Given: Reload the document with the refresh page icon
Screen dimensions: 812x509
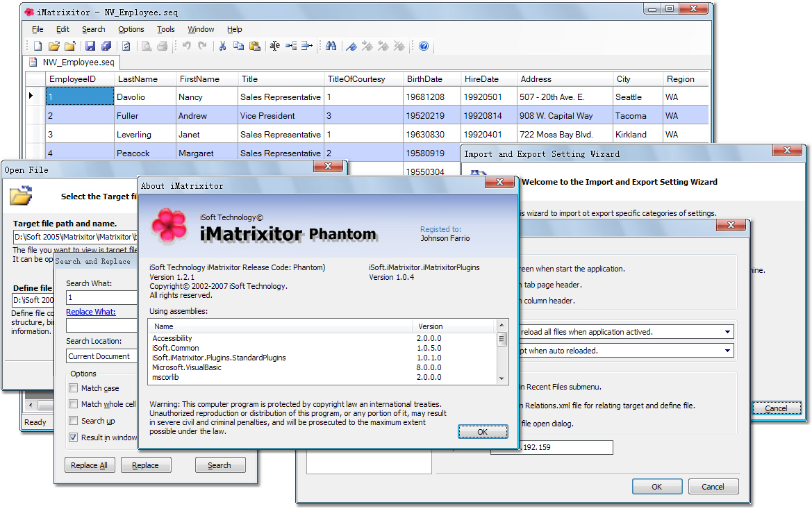Looking at the screenshot, I should click(x=126, y=46).
